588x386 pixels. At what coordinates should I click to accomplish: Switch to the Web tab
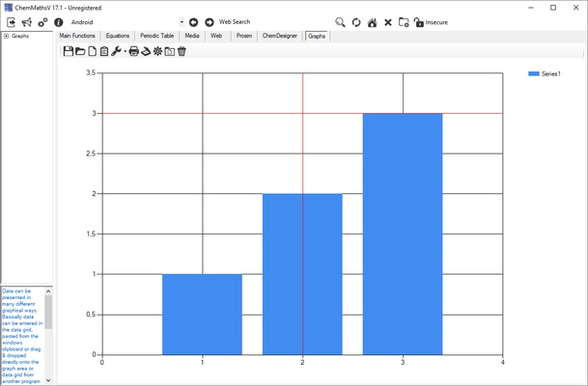coord(216,36)
